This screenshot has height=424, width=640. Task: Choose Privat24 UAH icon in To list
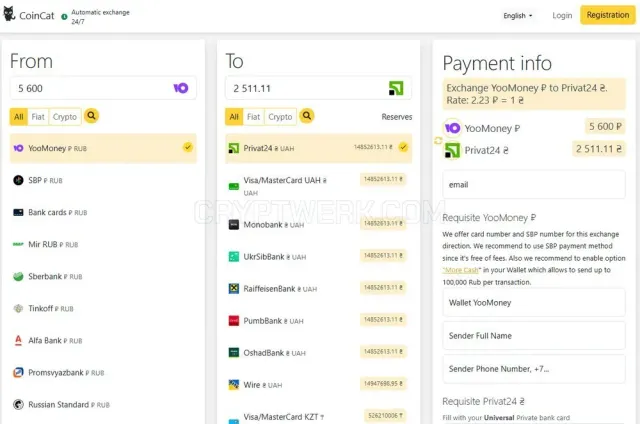(x=233, y=148)
